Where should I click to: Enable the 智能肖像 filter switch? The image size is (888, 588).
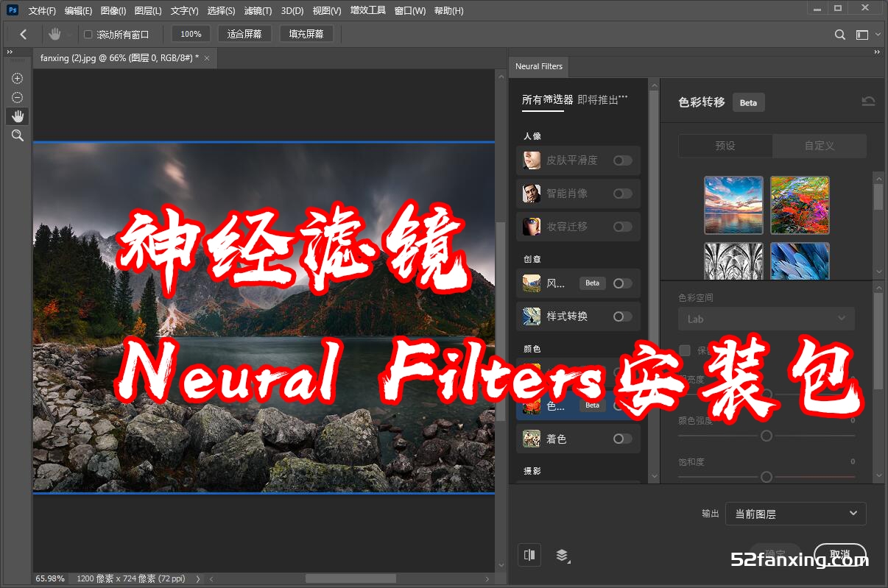623,194
